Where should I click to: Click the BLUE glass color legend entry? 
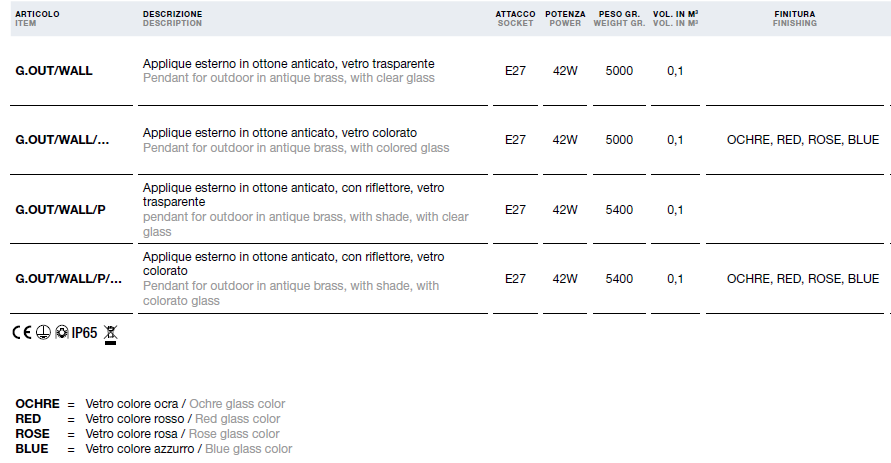153,449
